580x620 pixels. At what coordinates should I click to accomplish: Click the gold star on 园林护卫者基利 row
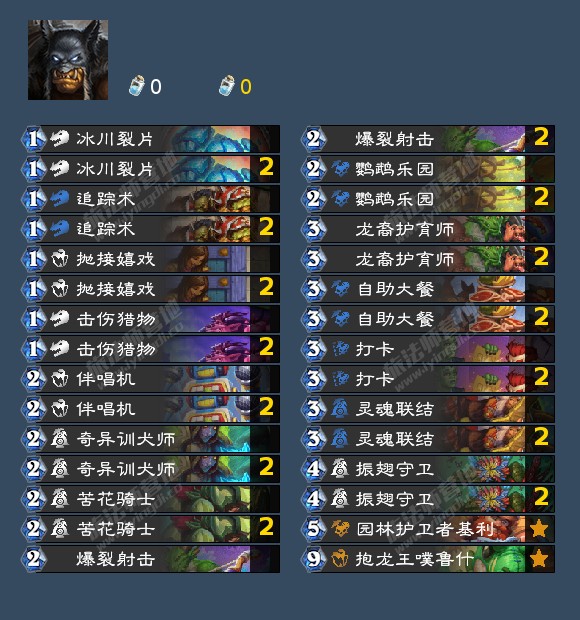click(x=539, y=528)
